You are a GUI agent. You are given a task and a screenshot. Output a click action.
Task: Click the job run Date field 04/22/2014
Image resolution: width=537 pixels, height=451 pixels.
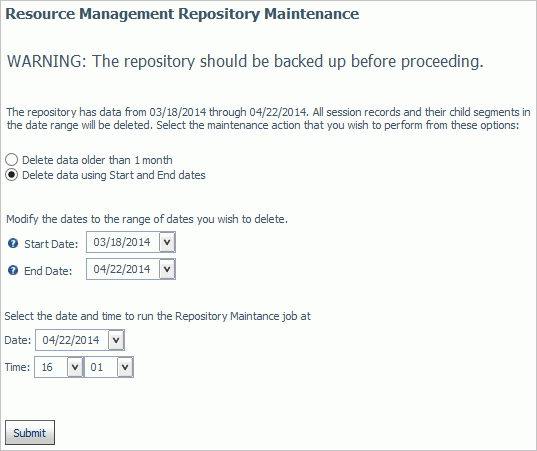(72, 340)
